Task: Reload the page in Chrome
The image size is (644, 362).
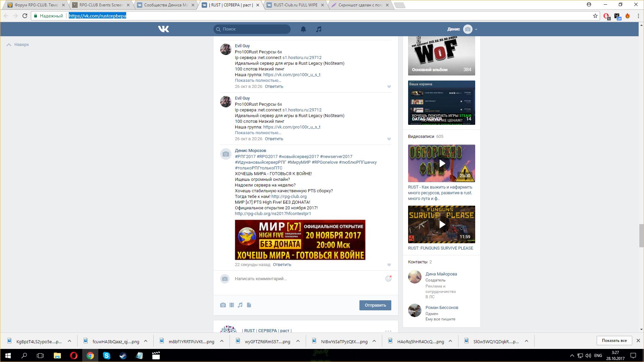Action: click(25, 16)
